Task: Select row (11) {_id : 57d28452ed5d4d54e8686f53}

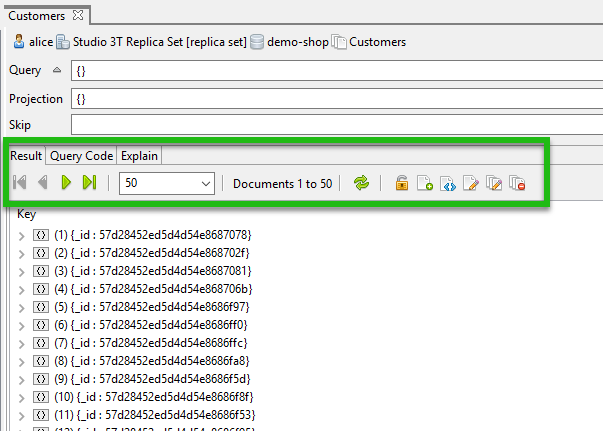Action: [155, 415]
